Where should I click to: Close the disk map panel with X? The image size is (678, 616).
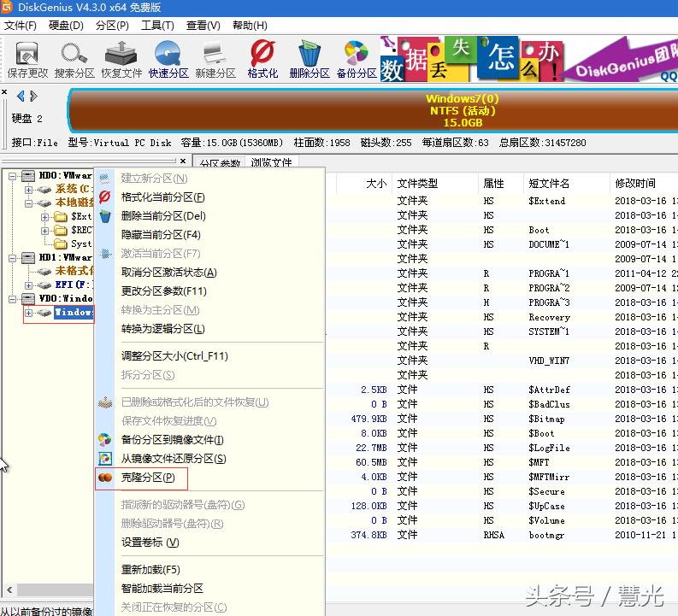tap(4, 92)
